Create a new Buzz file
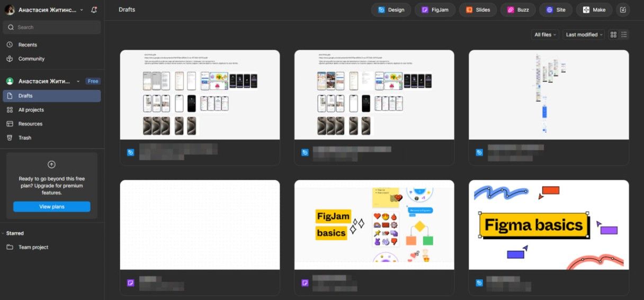Screen dimensions: 644x300 click(x=518, y=10)
